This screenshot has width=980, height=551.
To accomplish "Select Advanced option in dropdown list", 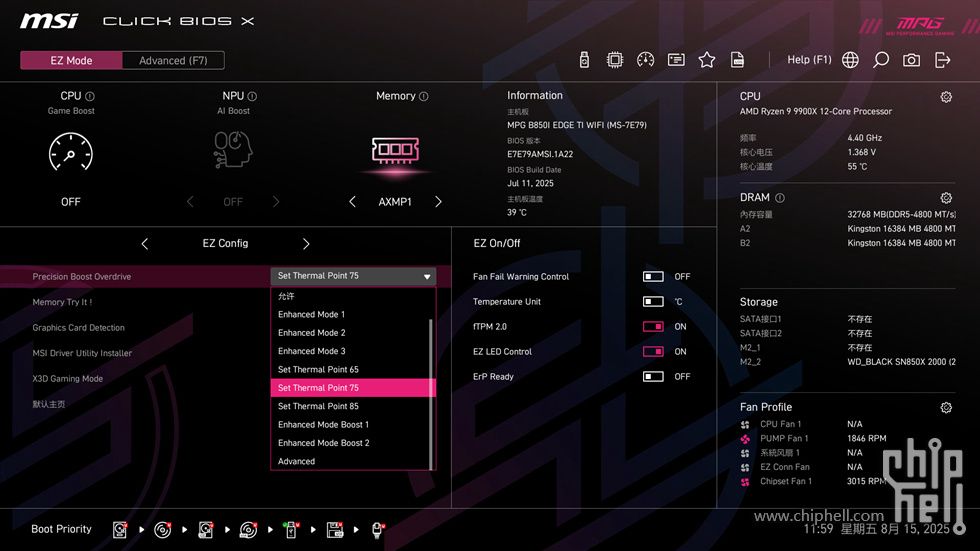I will click(350, 461).
